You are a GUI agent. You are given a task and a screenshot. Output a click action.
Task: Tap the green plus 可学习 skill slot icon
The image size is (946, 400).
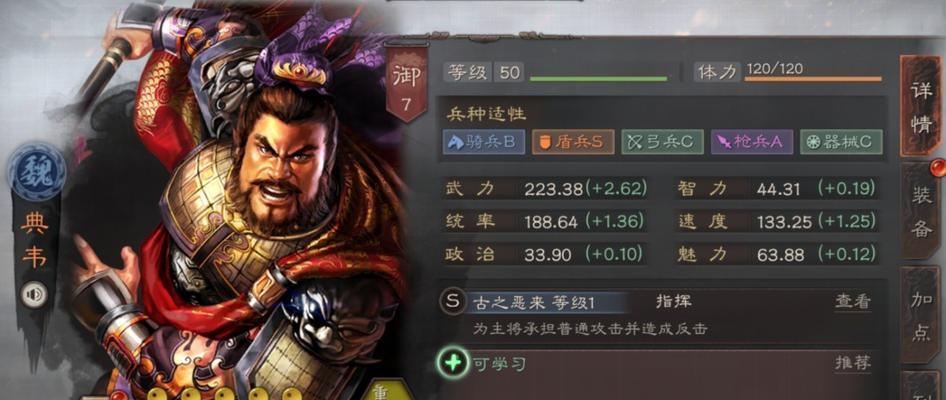coord(452,363)
